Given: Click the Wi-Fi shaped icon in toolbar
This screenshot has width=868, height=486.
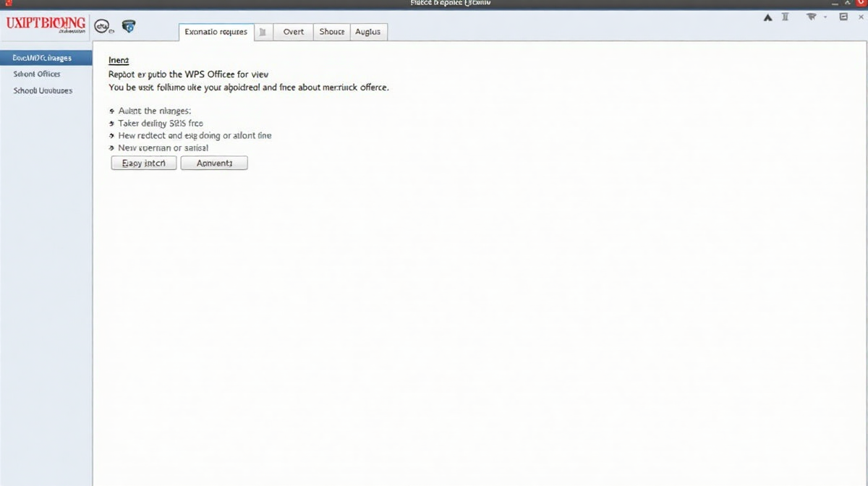Looking at the screenshot, I should [x=812, y=17].
